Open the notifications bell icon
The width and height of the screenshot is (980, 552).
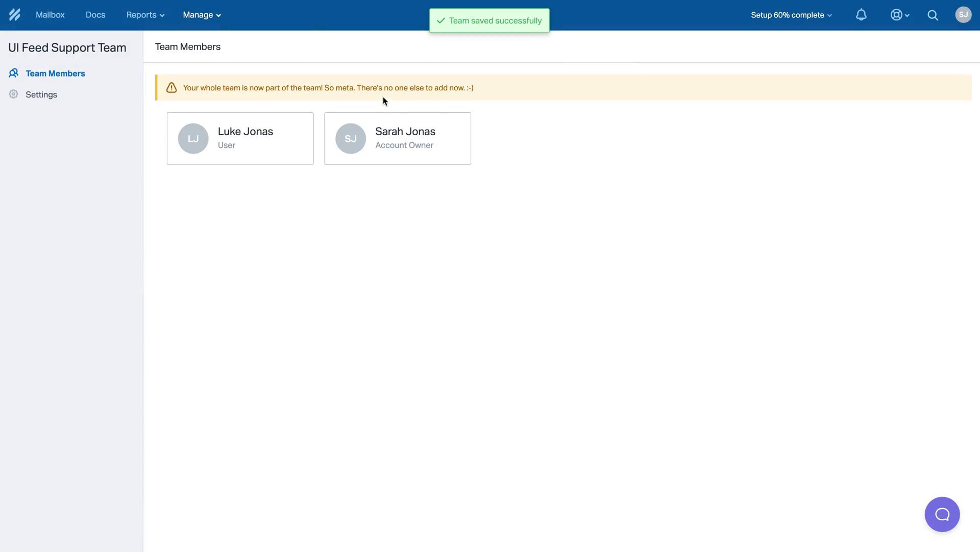[861, 15]
